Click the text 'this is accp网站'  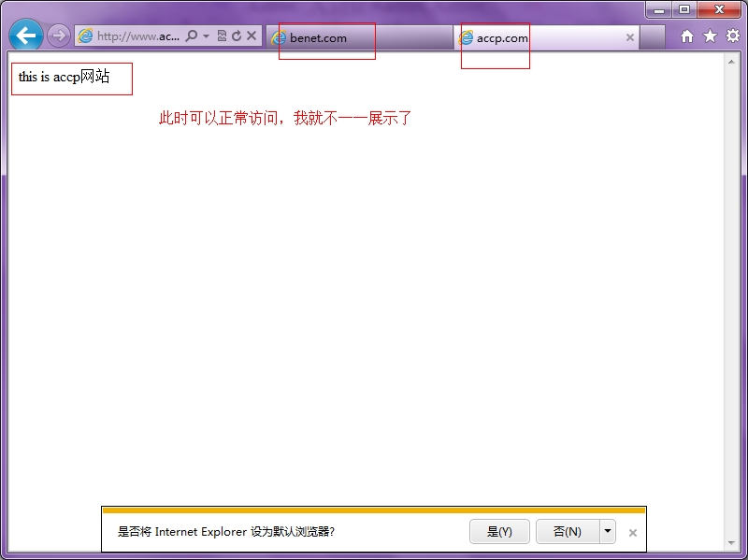click(64, 77)
